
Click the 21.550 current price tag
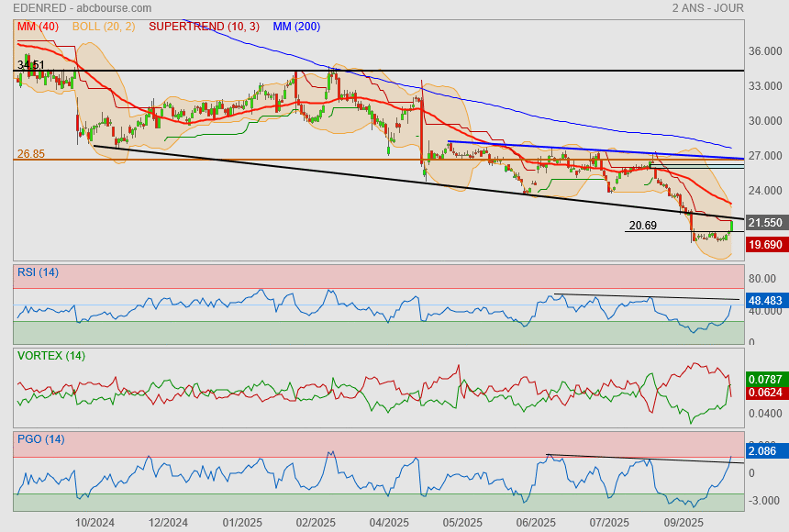(x=765, y=223)
